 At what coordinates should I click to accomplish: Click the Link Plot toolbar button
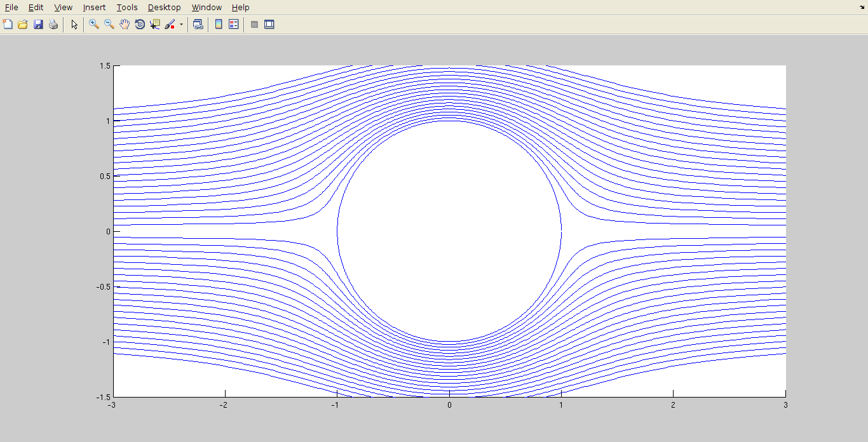pyautogui.click(x=198, y=25)
